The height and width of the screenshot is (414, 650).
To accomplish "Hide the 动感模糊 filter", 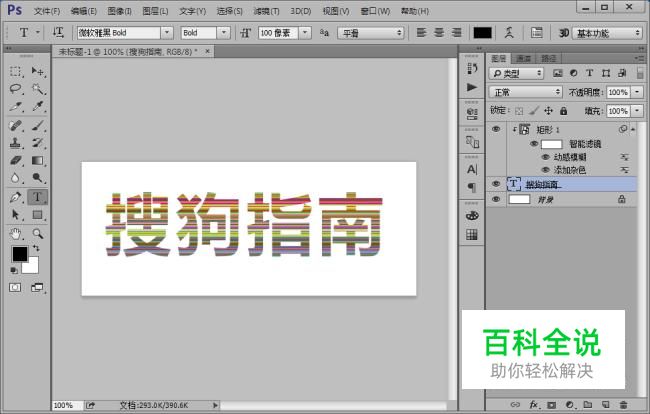I will coord(546,157).
